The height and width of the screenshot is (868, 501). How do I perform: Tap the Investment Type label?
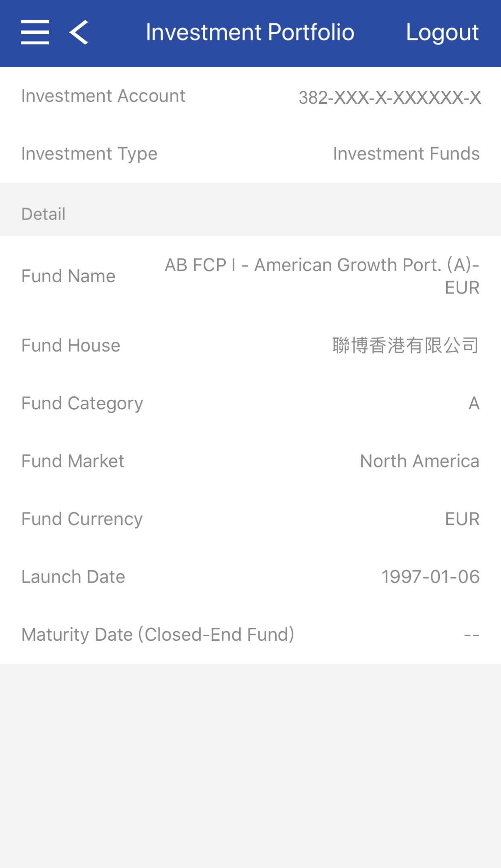(89, 154)
